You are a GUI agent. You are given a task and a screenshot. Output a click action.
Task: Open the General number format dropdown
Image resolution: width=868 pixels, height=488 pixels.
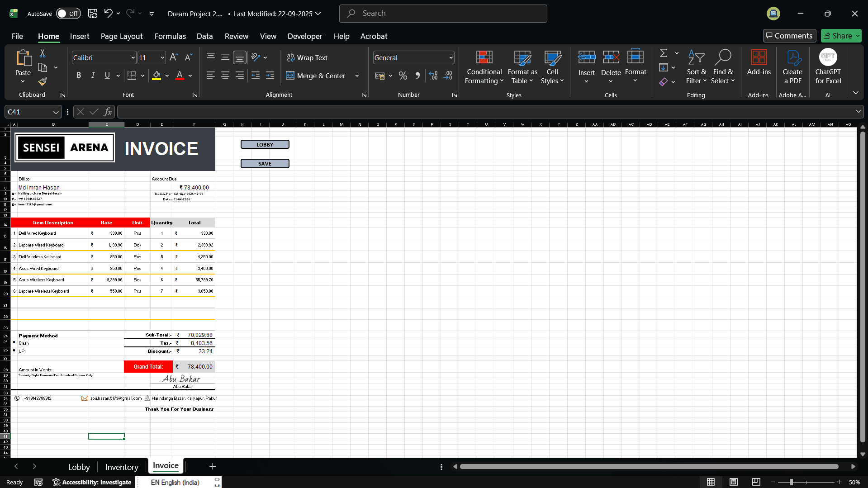click(451, 58)
